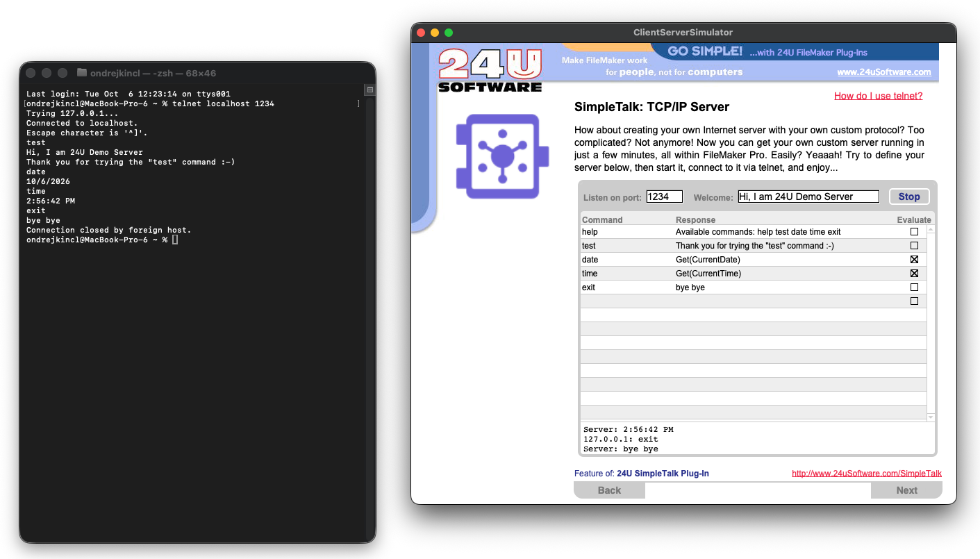Click the 'help' command cell
980x559 pixels.
pos(627,232)
